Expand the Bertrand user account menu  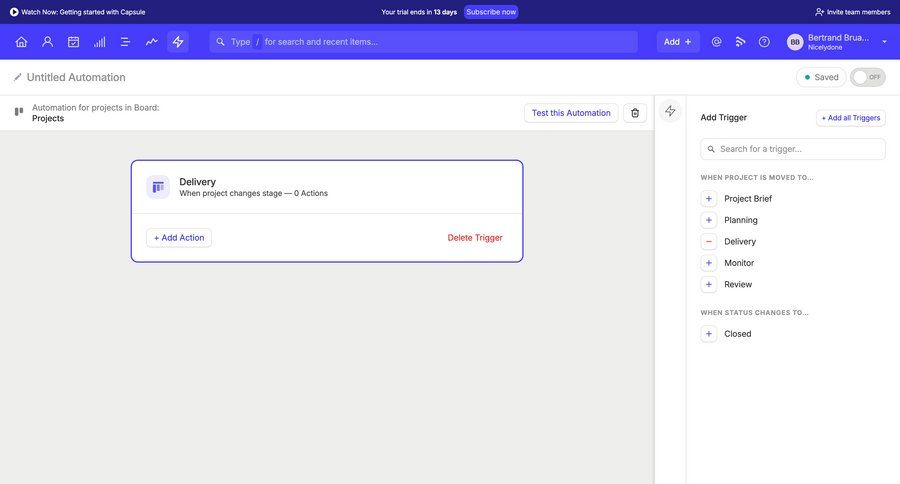[x=884, y=42]
